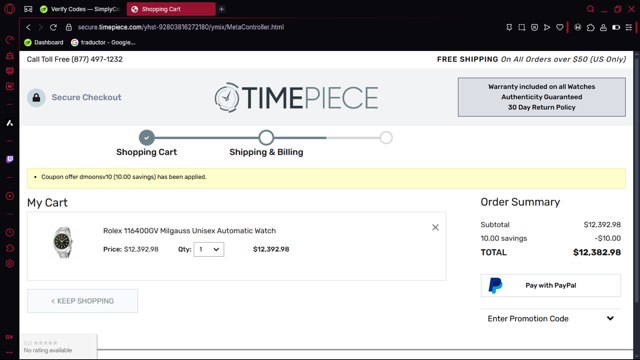Click the padlock site security icon
The height and width of the screenshot is (360, 640).
click(69, 27)
